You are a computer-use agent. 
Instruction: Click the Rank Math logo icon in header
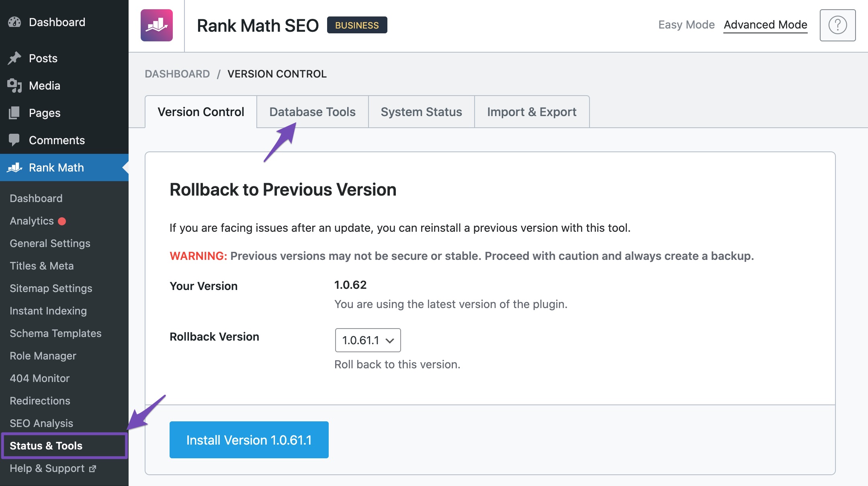coord(156,25)
